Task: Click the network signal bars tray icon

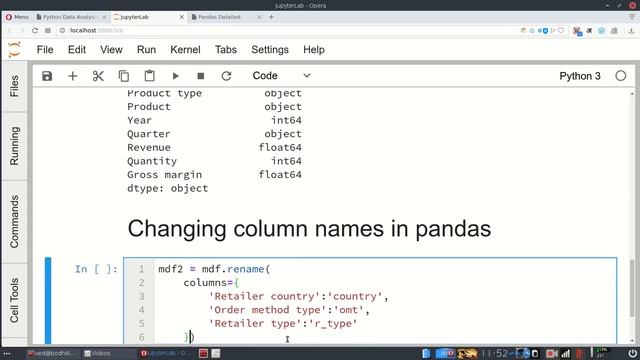Action: click(565, 353)
